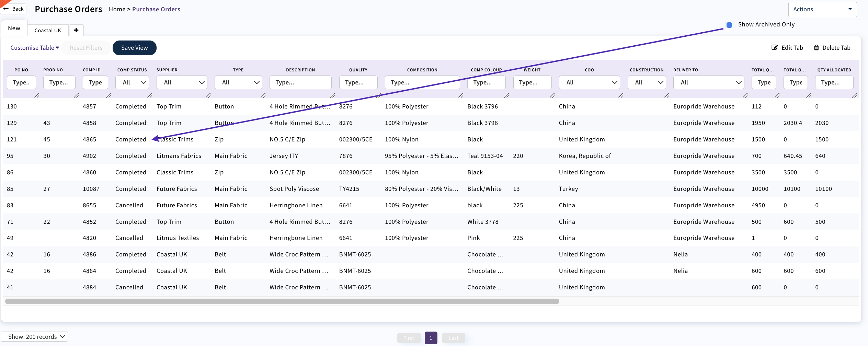Click resize handle of Description column
Viewport: 868px width, 346px height.
332,95
